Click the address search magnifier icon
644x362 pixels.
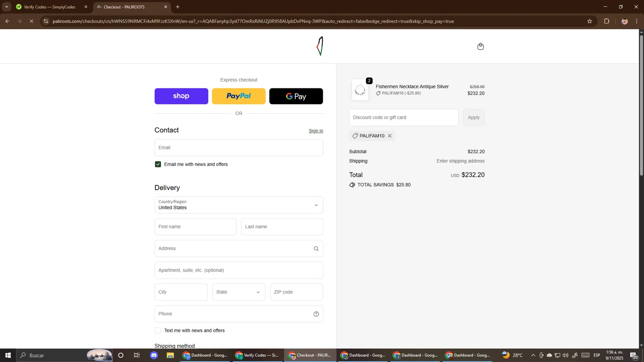316,249
